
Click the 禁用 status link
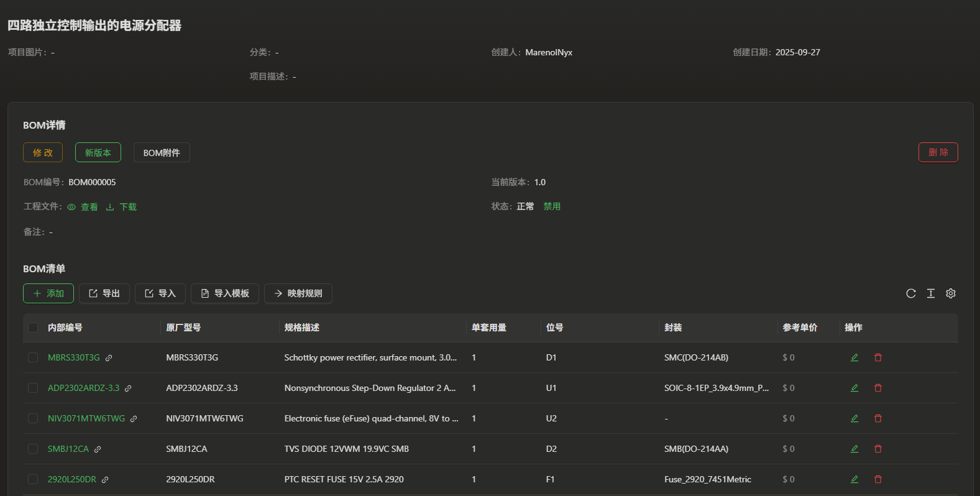pyautogui.click(x=552, y=206)
